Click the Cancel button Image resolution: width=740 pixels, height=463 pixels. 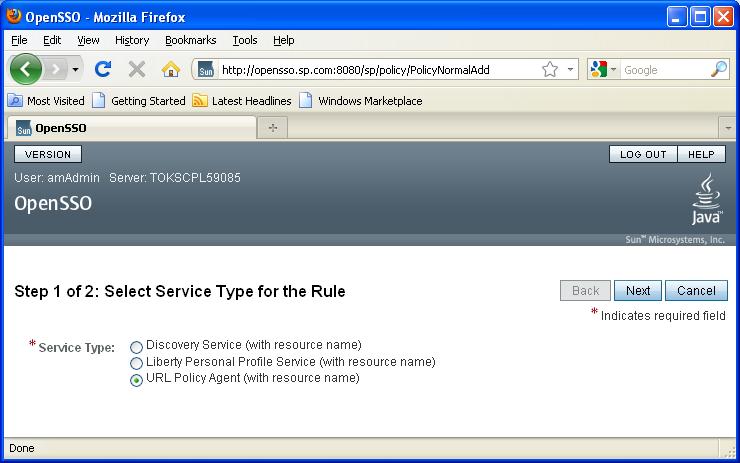[x=696, y=290]
